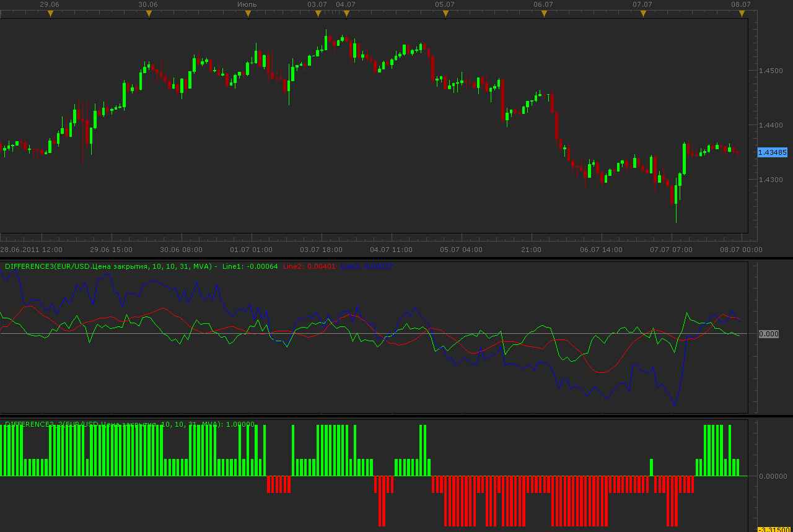Image resolution: width=793 pixels, height=532 pixels.
Task: Click the Июль month marker triangle
Action: 248,14
